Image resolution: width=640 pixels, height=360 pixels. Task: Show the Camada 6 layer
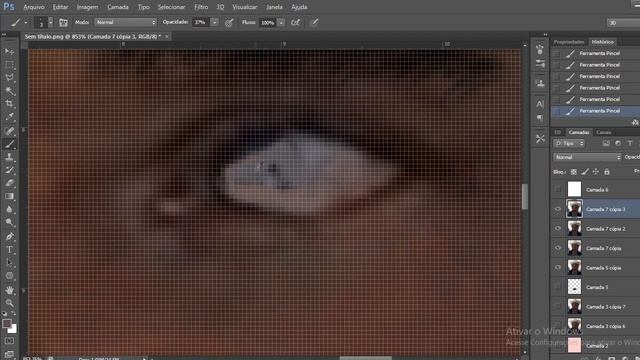[558, 189]
